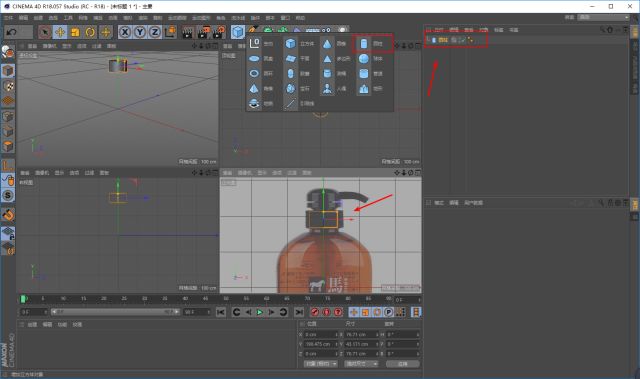Open the layout dropdown in the top right
The width and height of the screenshot is (640, 379).
coord(604,17)
